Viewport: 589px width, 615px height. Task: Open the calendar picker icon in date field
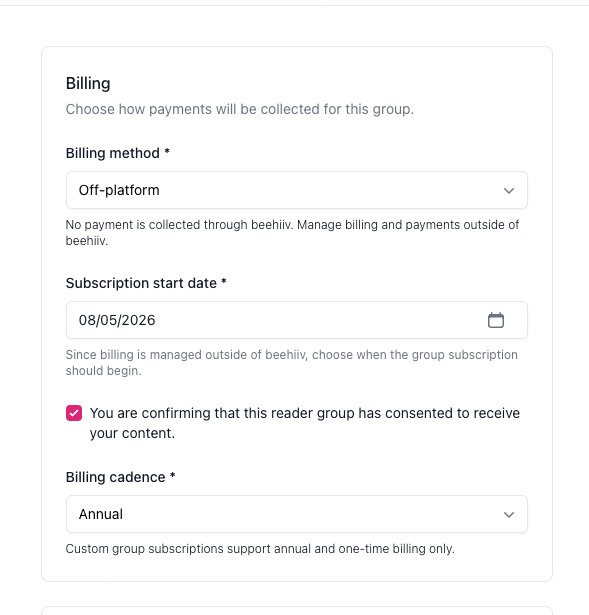pos(496,320)
